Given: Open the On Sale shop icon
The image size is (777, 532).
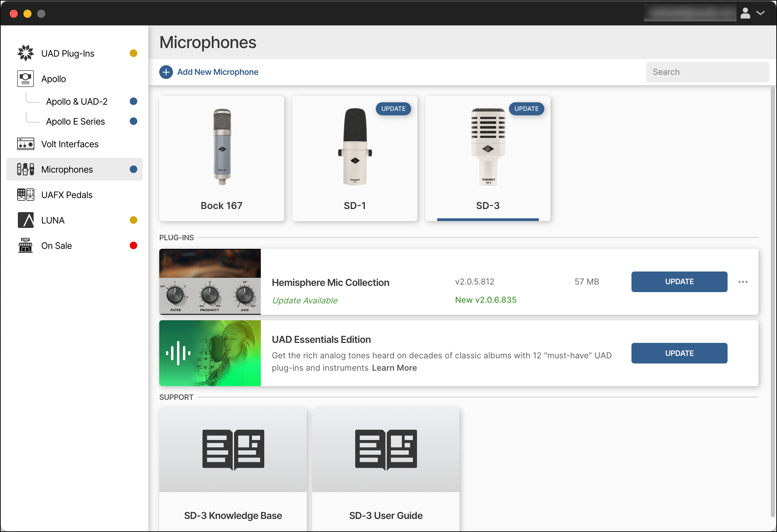Looking at the screenshot, I should point(25,245).
